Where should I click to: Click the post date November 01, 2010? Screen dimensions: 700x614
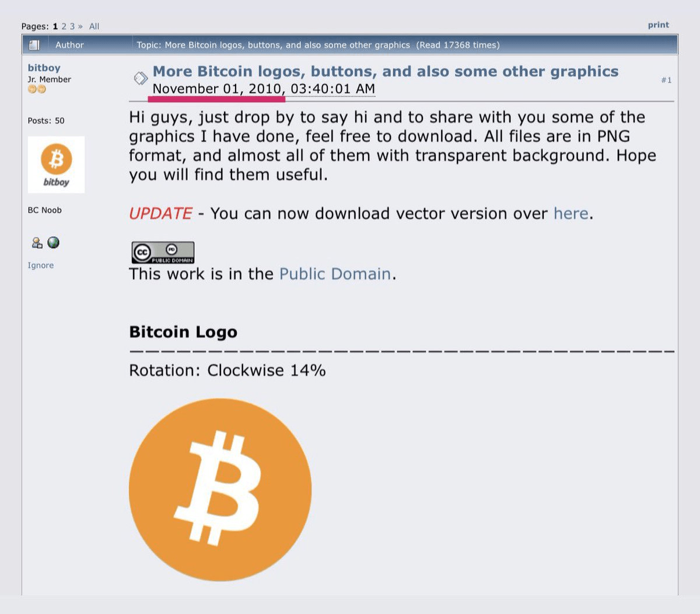[218, 89]
